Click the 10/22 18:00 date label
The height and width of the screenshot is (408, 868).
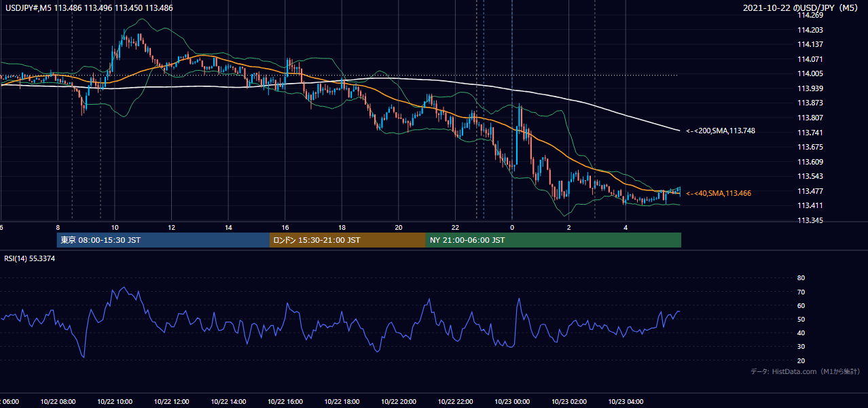pyautogui.click(x=342, y=402)
